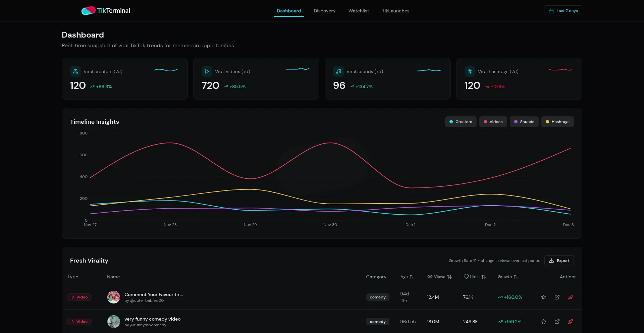
Task: Switch to the Discovery tab
Action: (324, 11)
